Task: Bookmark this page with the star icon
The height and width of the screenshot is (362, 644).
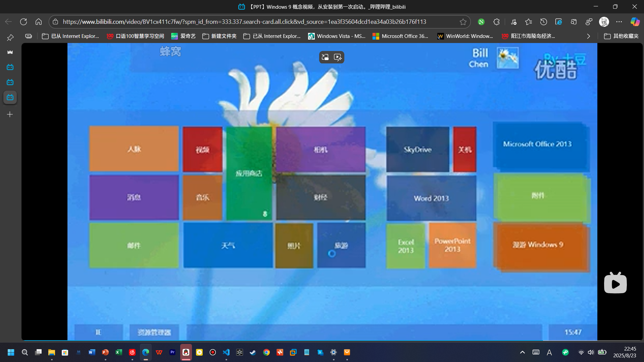Action: 463,22
